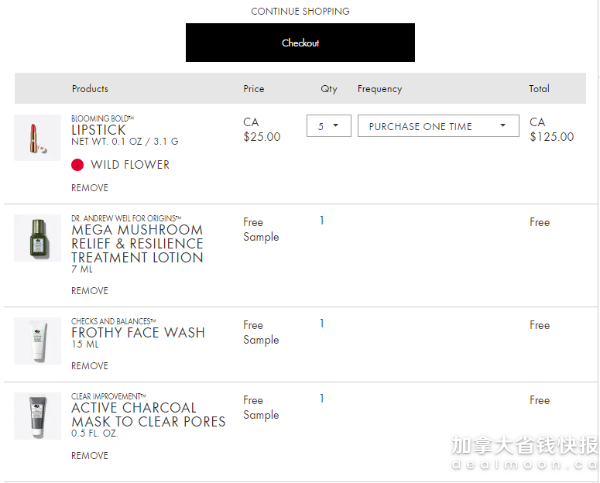Click the black Checkout button
600x483 pixels.
coord(300,42)
